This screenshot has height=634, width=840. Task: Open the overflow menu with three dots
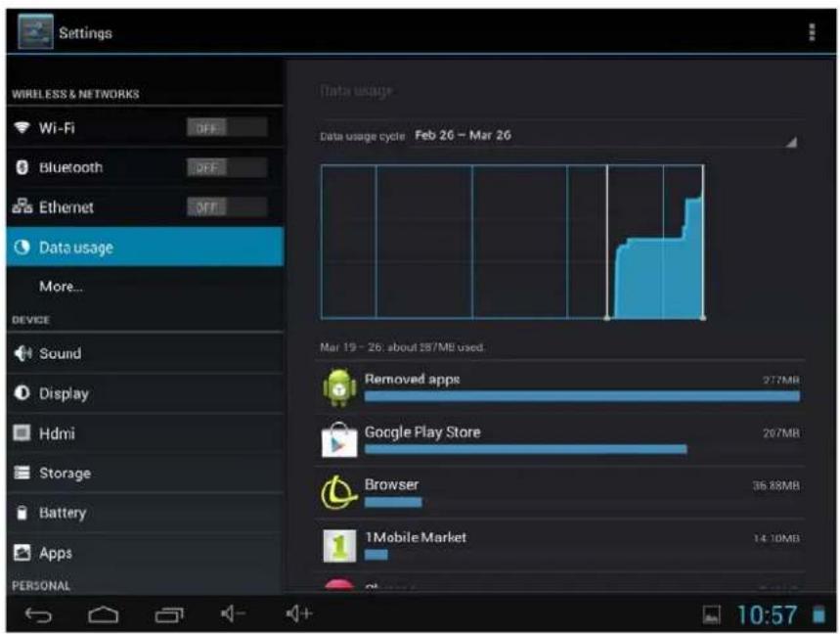812,32
